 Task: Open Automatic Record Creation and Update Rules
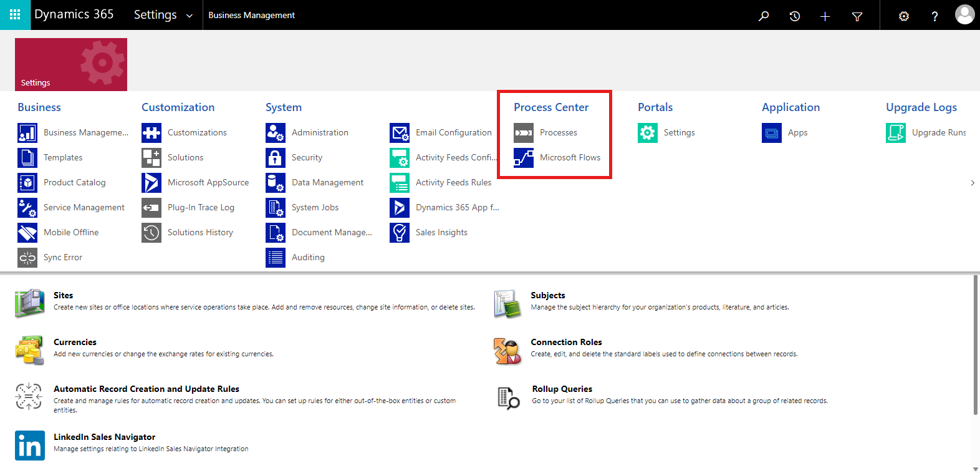click(147, 389)
